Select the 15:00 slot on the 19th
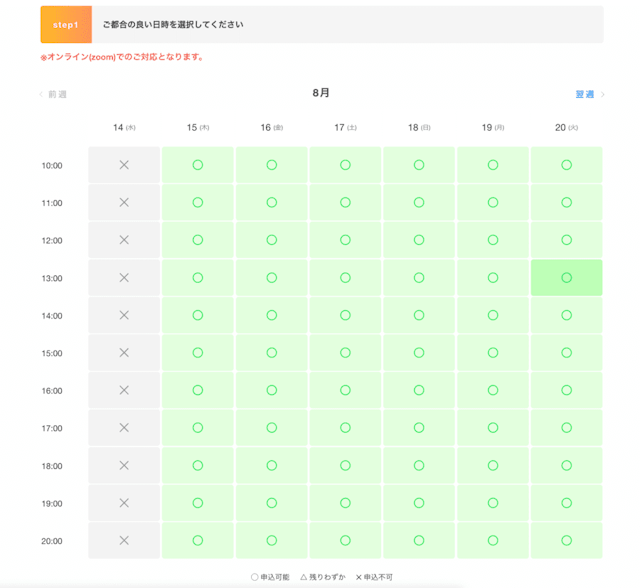This screenshot has height=588, width=640. coord(493,353)
